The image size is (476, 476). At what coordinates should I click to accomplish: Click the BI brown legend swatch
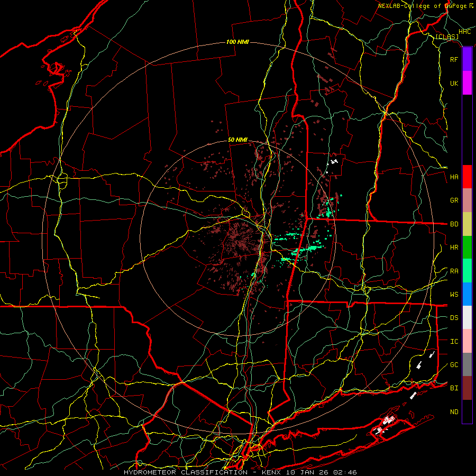[x=467, y=388]
